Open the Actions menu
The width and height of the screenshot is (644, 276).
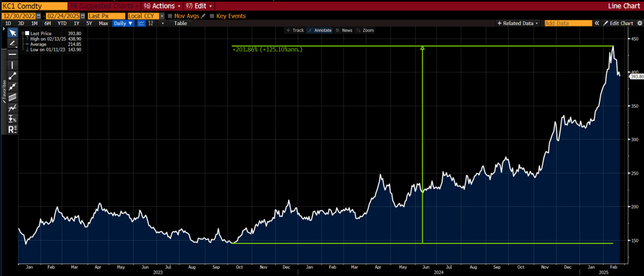(x=162, y=6)
